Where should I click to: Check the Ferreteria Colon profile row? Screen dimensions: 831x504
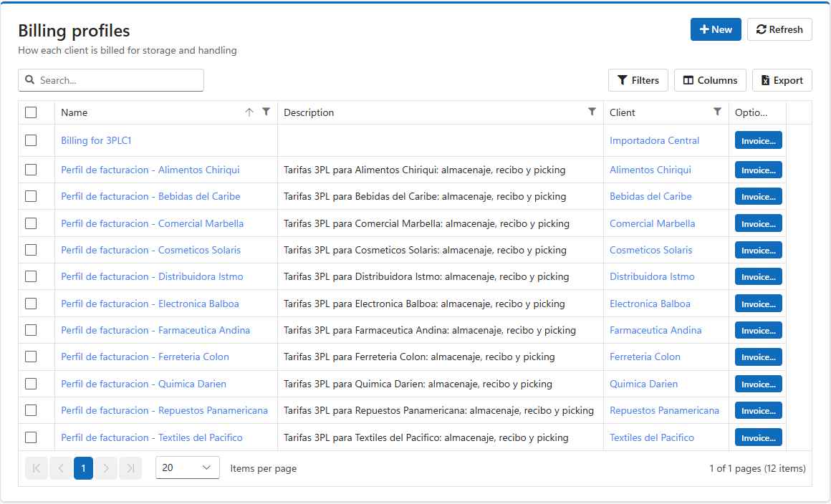[x=31, y=357]
